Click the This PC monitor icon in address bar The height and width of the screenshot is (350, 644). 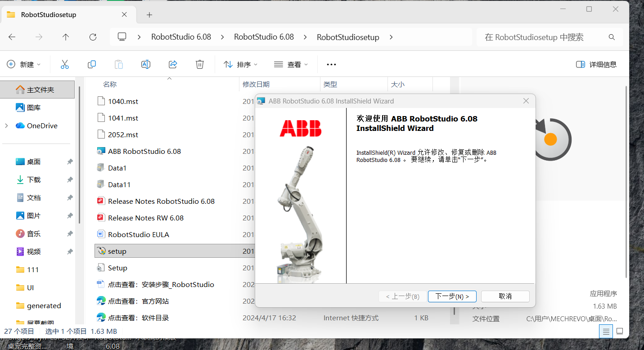coord(122,37)
